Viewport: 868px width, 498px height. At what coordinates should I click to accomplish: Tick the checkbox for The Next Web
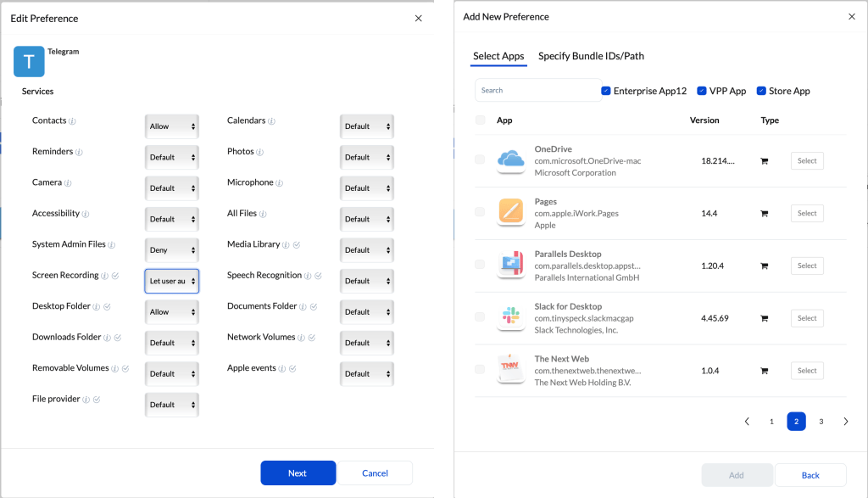(x=481, y=370)
